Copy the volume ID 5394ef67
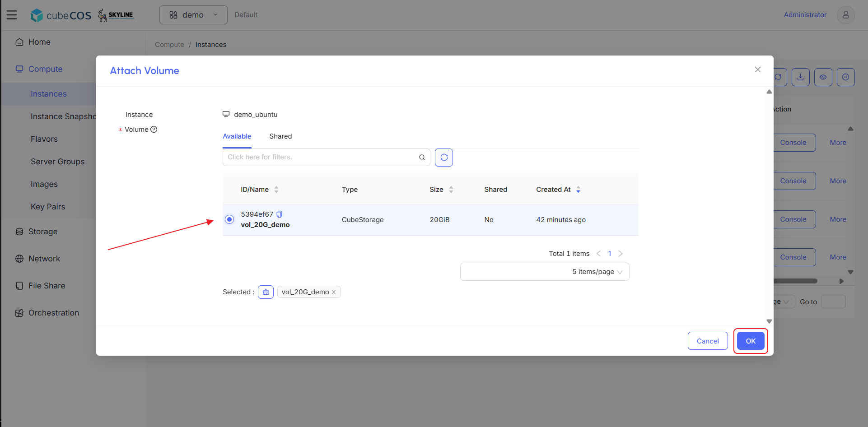This screenshot has height=427, width=868. (280, 214)
